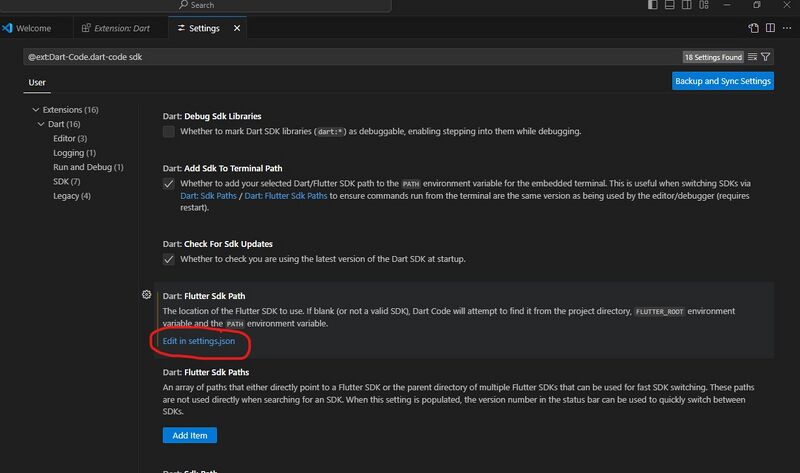
Task: Click the Dart: Flutter Sdk Path heading
Action: 204,296
